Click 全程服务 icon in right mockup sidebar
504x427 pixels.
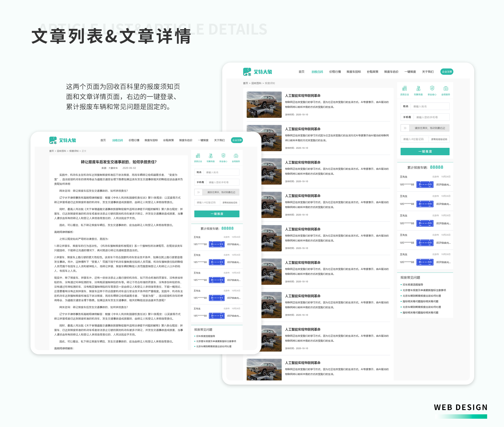pos(446,89)
